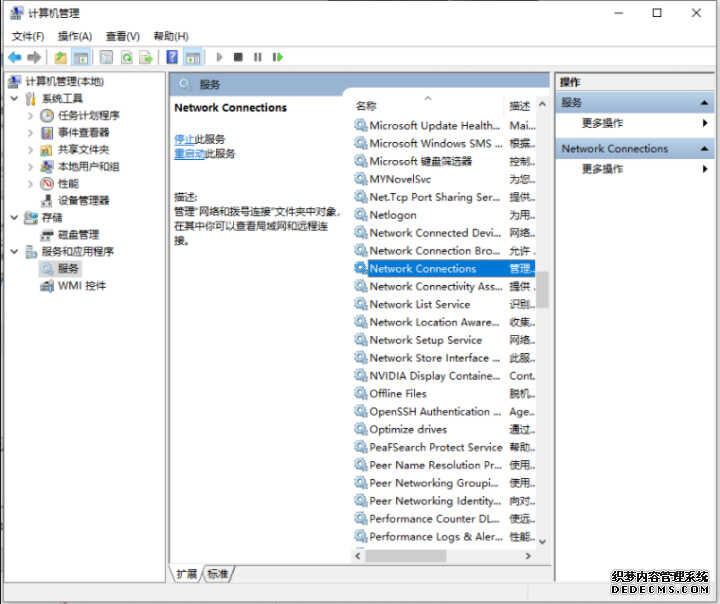Toggle the Show/Hide Console Tree toolbar icon

click(x=81, y=57)
